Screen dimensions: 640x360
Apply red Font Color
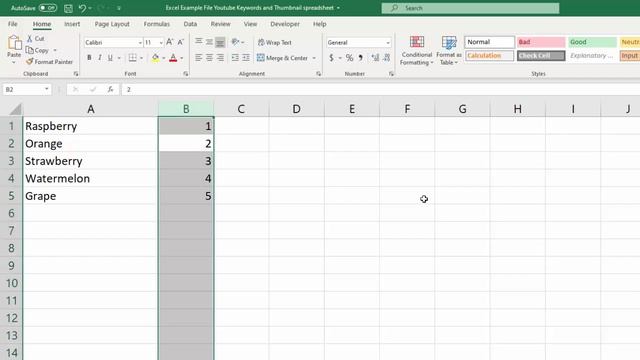point(173,58)
